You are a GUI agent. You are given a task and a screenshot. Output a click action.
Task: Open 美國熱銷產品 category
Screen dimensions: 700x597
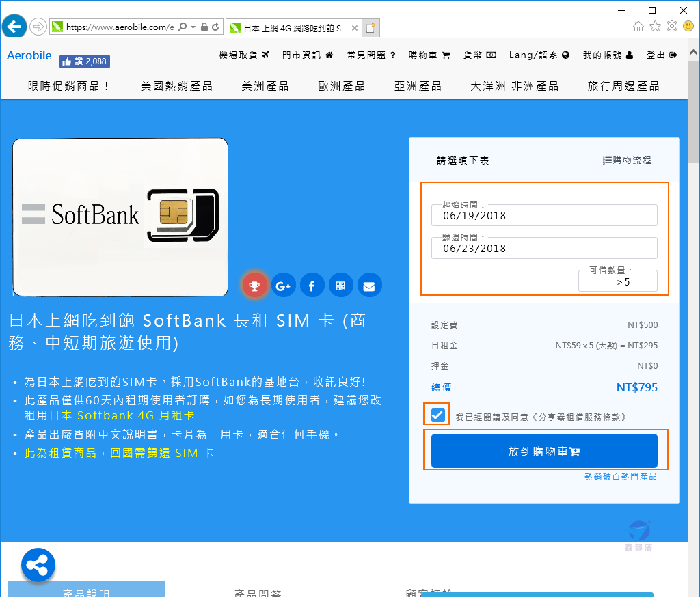pyautogui.click(x=176, y=86)
